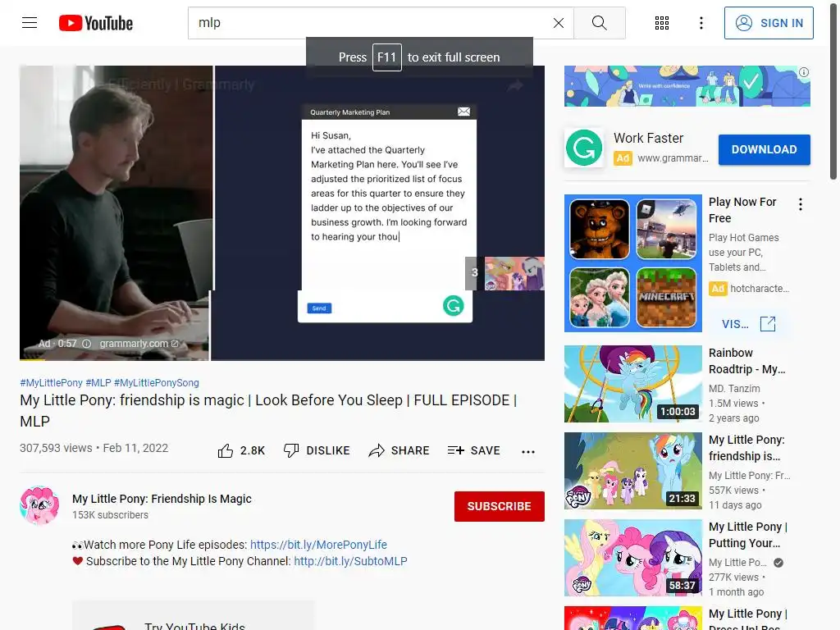The image size is (840, 630).
Task: Click the main video title text
Action: (x=268, y=410)
